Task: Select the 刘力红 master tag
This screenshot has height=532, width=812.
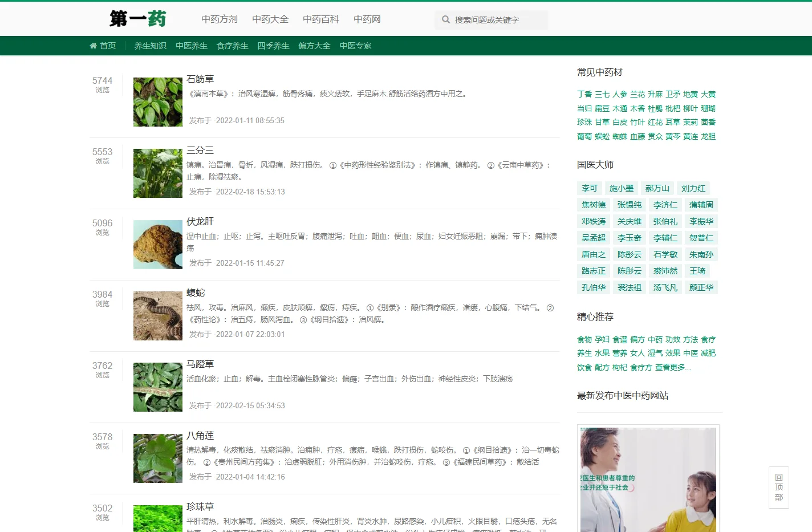Action: coord(693,188)
